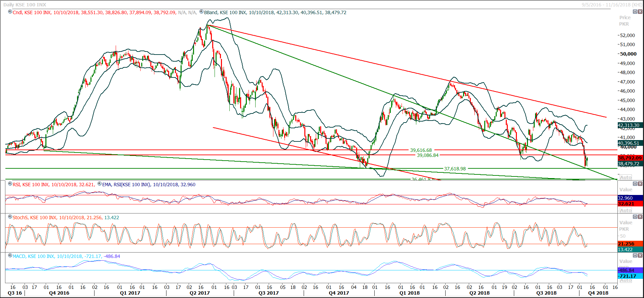
Task: Click the 32.960 EMA value tag
Action: pyautogui.click(x=630, y=198)
